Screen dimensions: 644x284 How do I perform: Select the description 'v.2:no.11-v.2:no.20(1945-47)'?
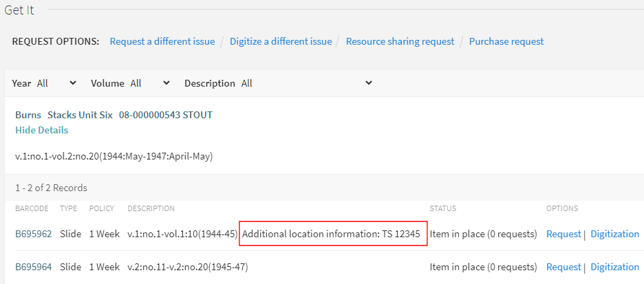pos(187,267)
